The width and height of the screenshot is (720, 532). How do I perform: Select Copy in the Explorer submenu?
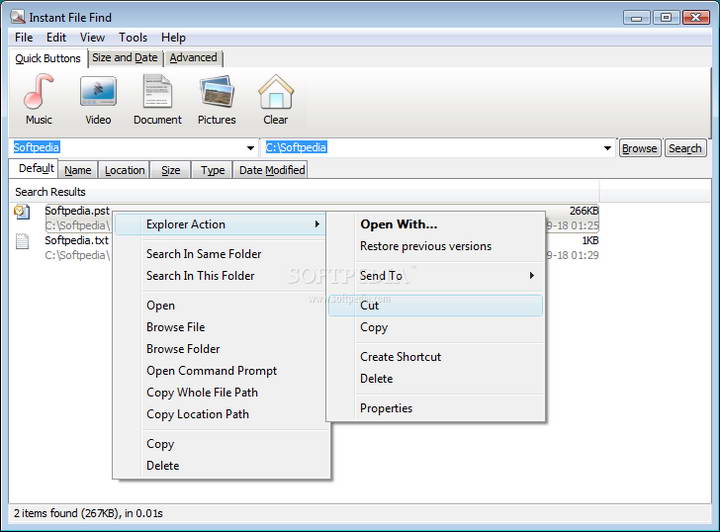coord(374,328)
